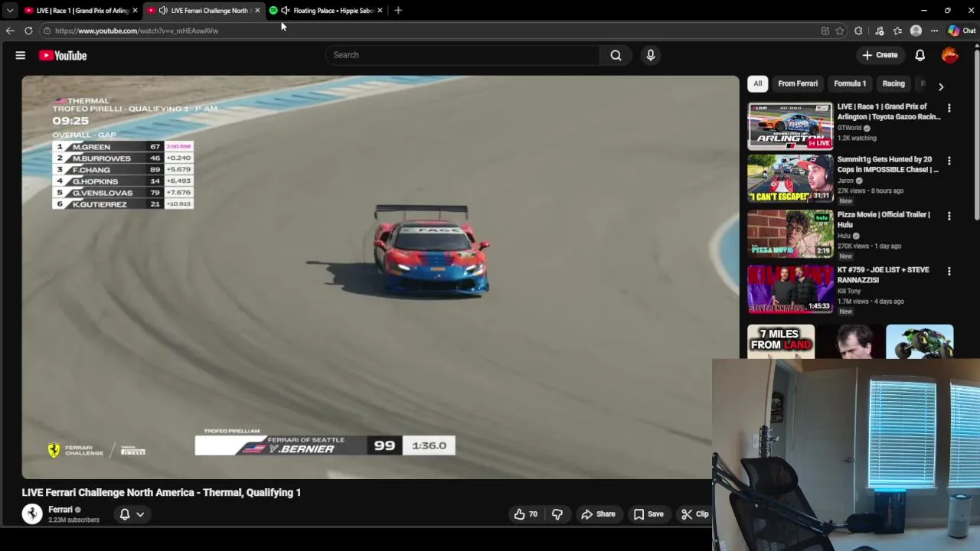
Task: Switch to Floating Palace Hippie Sabotage tab
Action: [325, 11]
